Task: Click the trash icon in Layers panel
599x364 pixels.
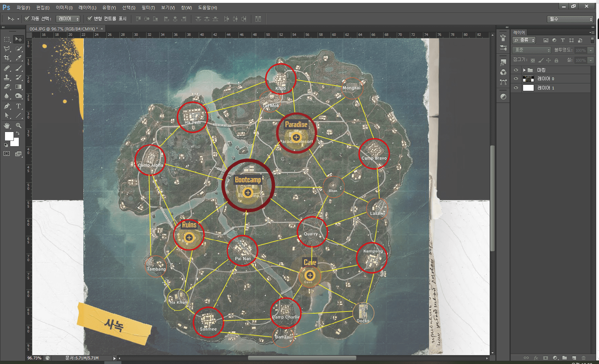Action: tap(584, 358)
